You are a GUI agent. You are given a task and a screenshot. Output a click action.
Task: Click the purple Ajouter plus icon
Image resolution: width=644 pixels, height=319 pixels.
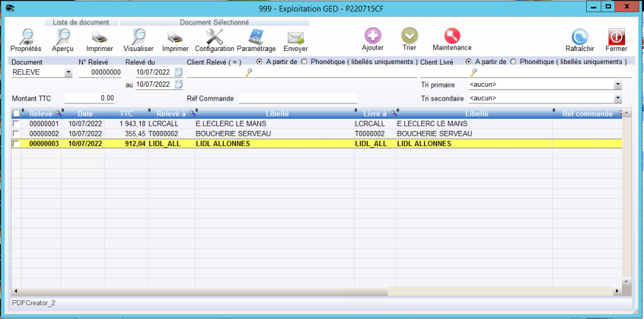point(373,36)
